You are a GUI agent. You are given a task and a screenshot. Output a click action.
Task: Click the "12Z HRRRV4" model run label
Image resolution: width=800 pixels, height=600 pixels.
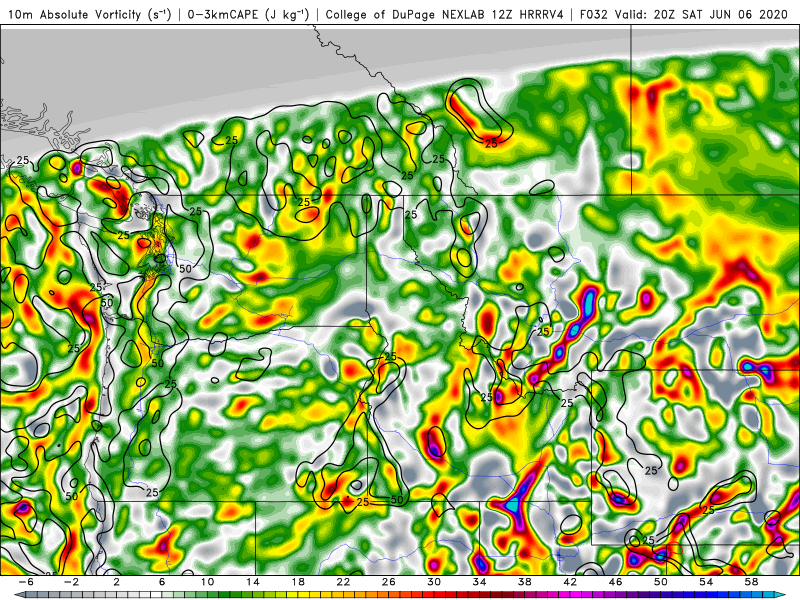528,15
